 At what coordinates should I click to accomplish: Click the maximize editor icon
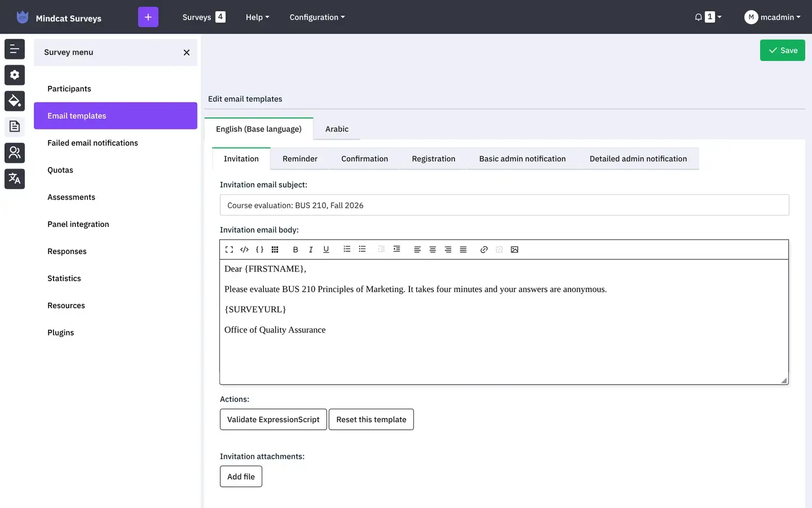(229, 249)
